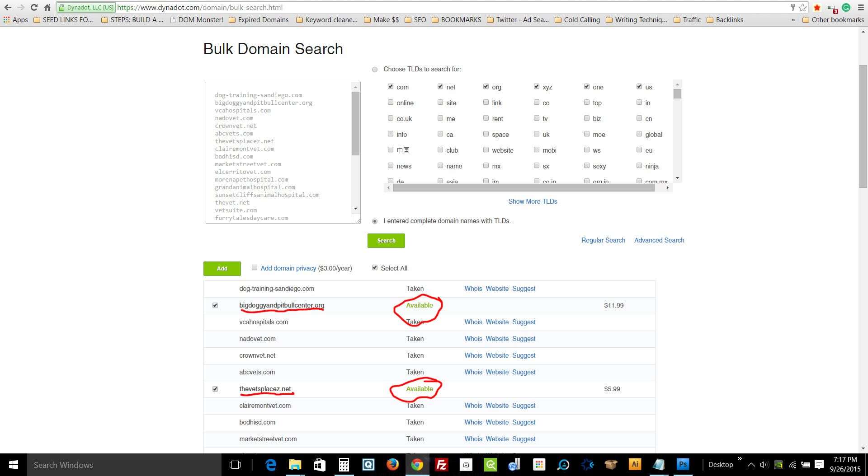Click Suggest for nadovet.com
868x476 pixels.
(524, 339)
